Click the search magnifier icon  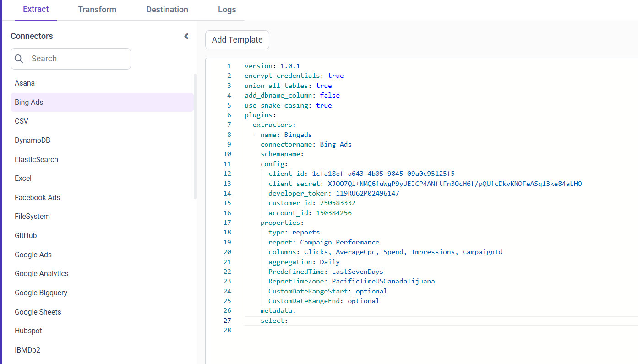click(x=19, y=59)
